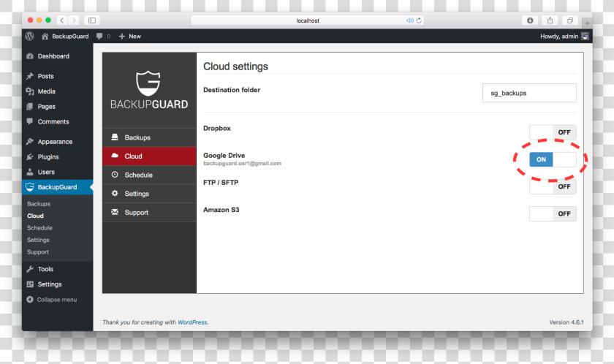Open Pages in the sidebar
Viewport: 614px width, 364px height.
(57, 107)
